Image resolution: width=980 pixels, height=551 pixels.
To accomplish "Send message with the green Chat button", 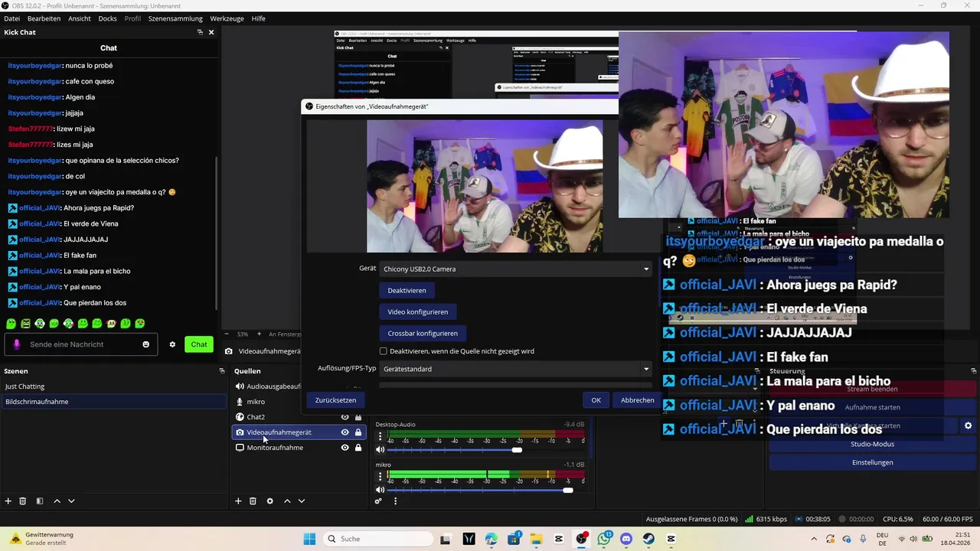I will click(x=199, y=344).
